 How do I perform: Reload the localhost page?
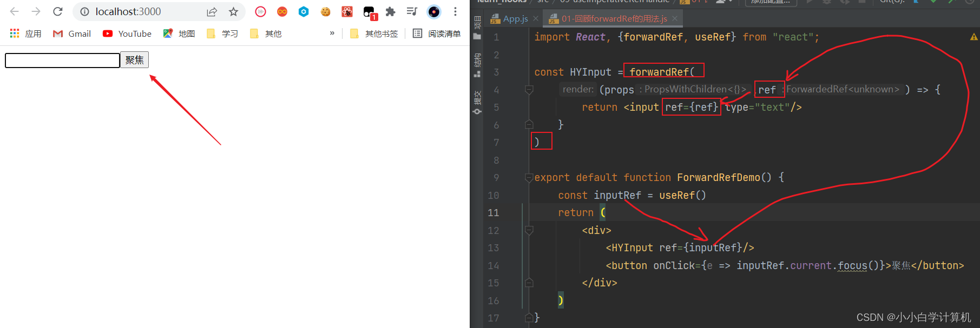pyautogui.click(x=58, y=11)
